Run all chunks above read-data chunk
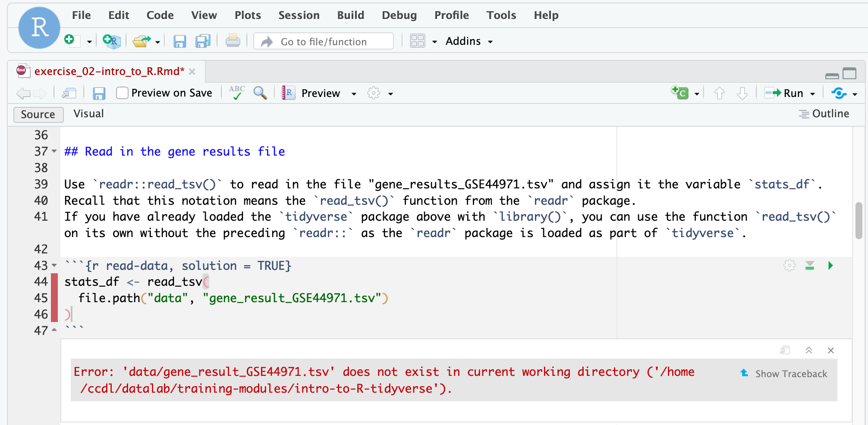This screenshot has width=868, height=425. pos(810,266)
